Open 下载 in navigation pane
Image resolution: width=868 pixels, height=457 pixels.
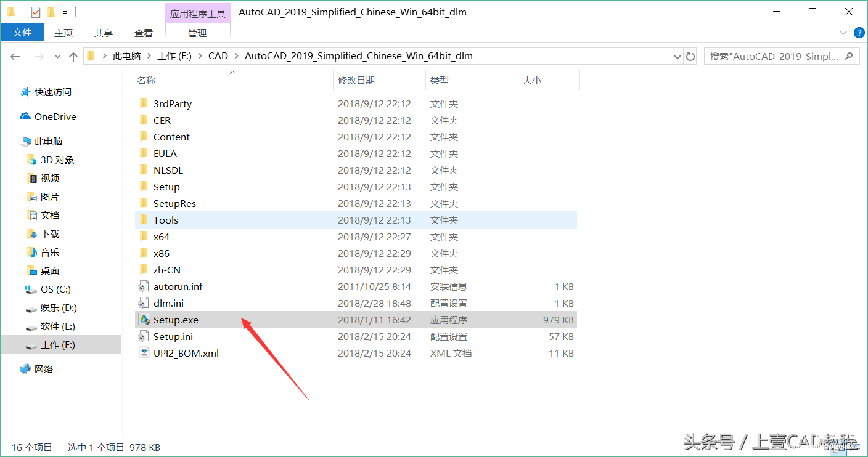coord(43,233)
